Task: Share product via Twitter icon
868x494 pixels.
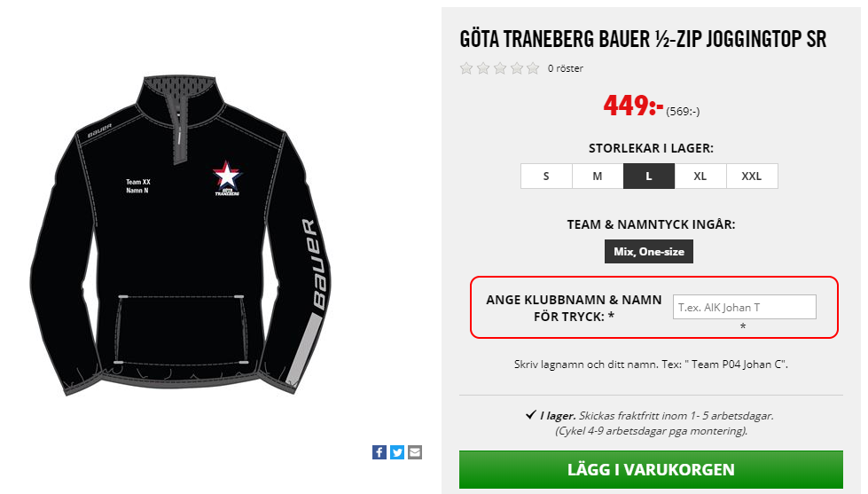Action: (x=397, y=452)
